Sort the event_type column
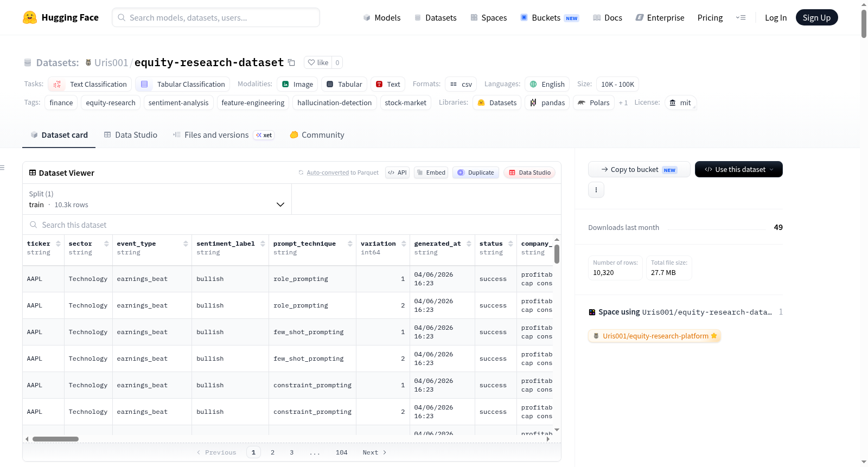The height and width of the screenshot is (467, 868). 186,244
